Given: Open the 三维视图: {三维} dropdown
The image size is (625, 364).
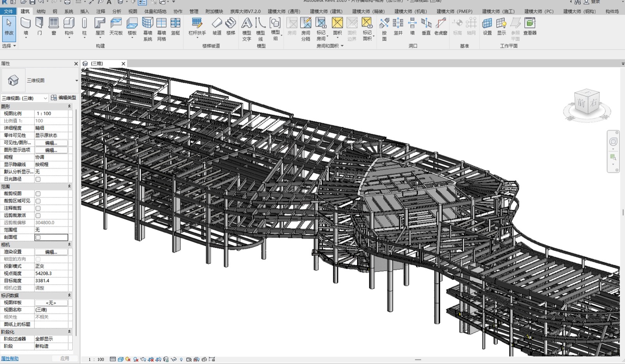Looking at the screenshot, I should (25, 98).
